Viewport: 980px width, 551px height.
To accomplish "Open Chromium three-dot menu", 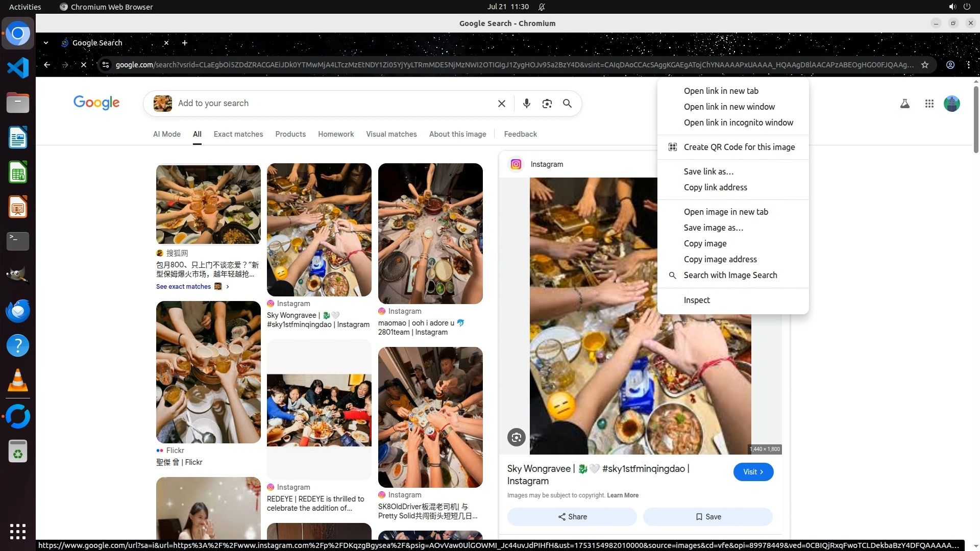I will (x=968, y=65).
